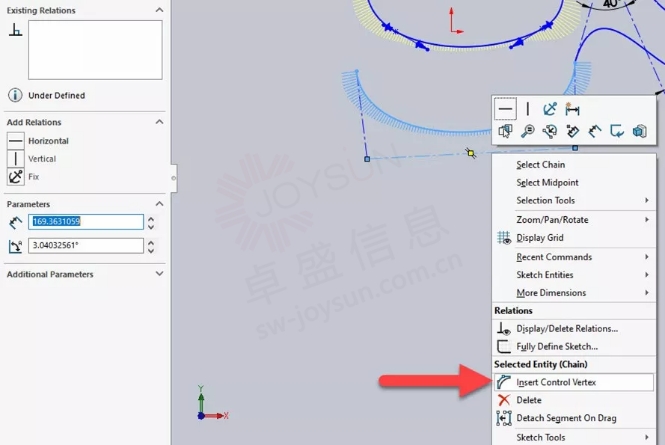Click the panel splitter collapse handle
The height and width of the screenshot is (445, 665).
point(173,178)
